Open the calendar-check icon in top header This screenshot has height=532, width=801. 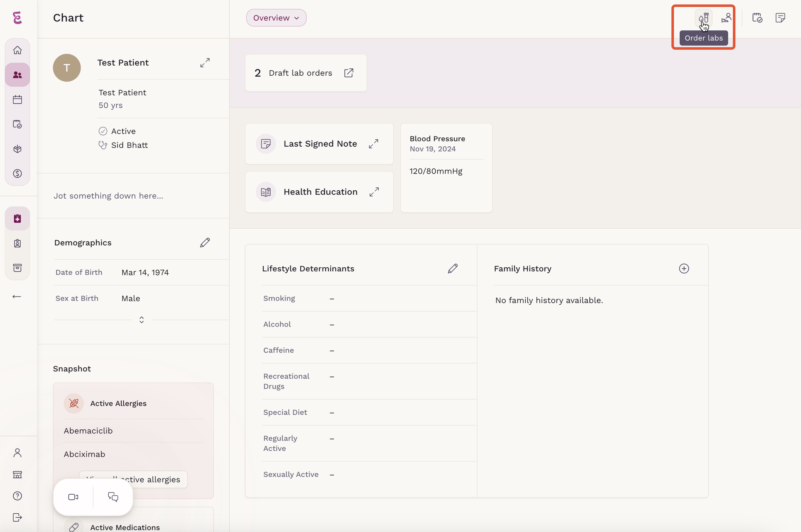(757, 18)
